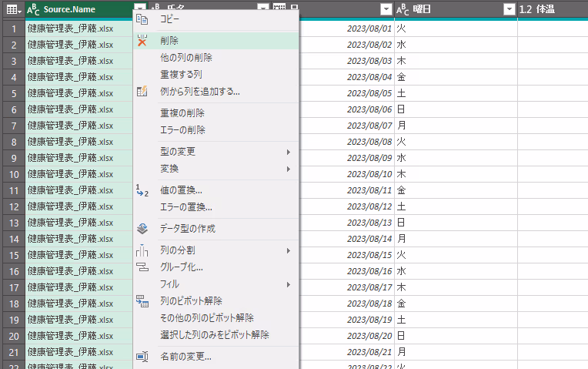Click the add-column-from-examples icon
The height and width of the screenshot is (369, 588).
[142, 91]
